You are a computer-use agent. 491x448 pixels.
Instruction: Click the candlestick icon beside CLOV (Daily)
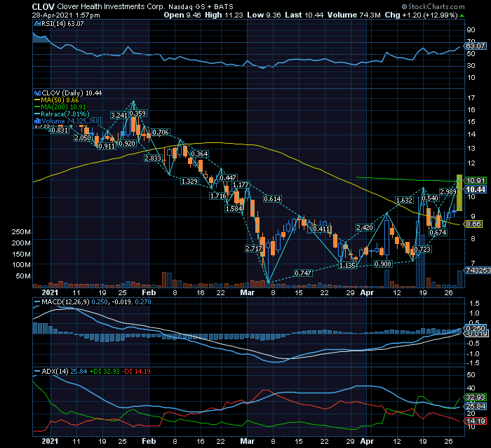click(x=38, y=93)
